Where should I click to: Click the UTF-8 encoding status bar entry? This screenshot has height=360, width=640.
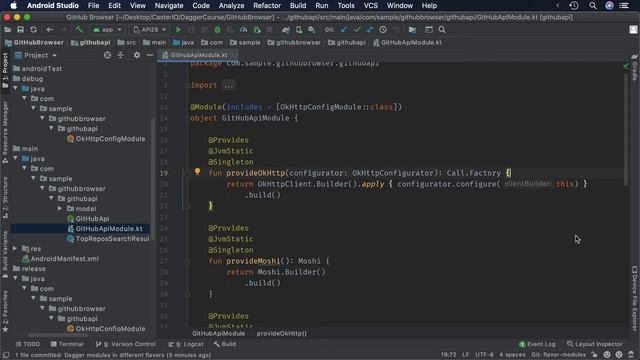[x=484, y=355]
